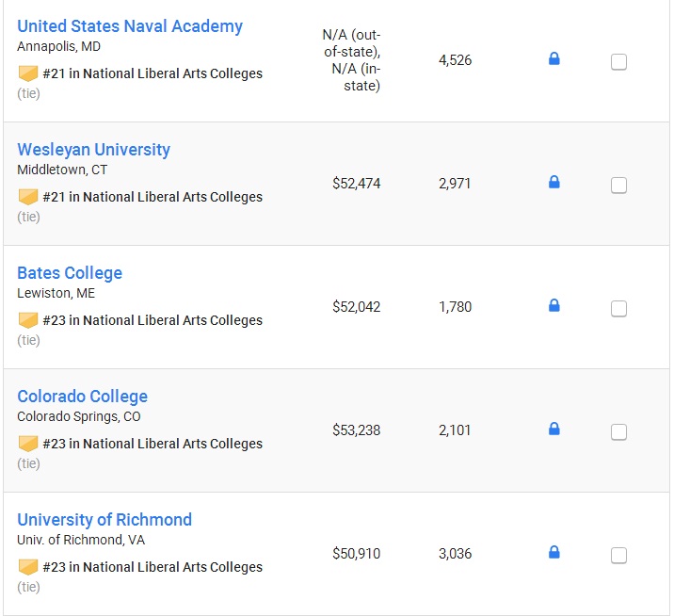Click the ranking badge under University of Richmond
This screenshot has height=616, width=674.
tap(28, 567)
